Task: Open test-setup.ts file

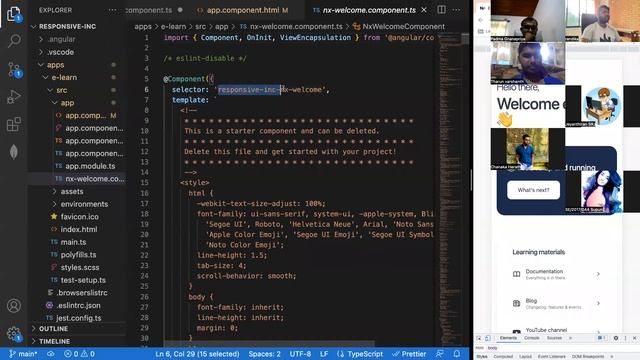Action: coord(83,280)
